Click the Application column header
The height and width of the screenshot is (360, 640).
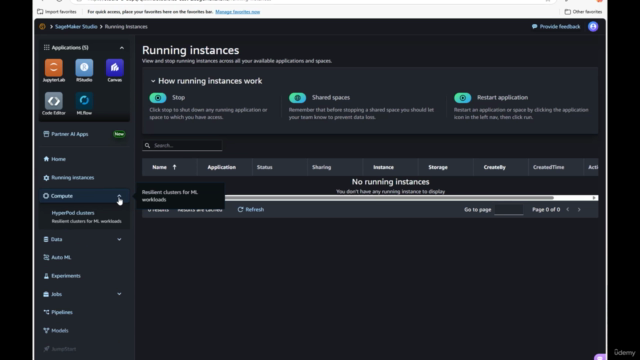[x=222, y=167]
